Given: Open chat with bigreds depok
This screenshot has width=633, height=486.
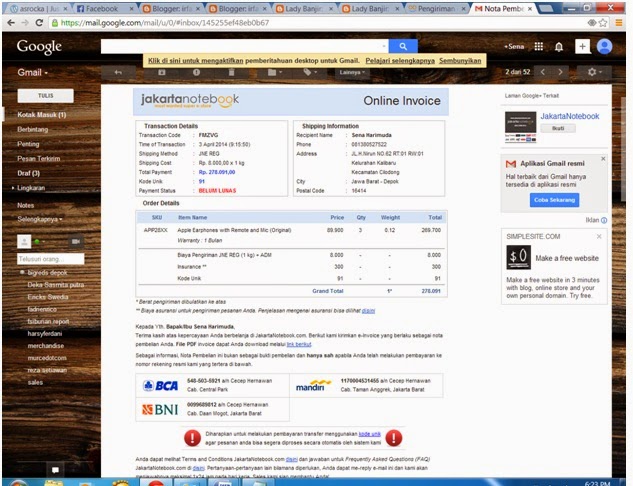Looking at the screenshot, I should point(47,273).
